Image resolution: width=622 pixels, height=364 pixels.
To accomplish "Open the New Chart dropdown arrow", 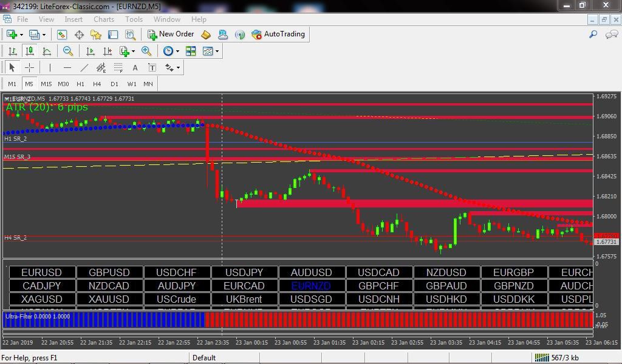I will (x=21, y=35).
